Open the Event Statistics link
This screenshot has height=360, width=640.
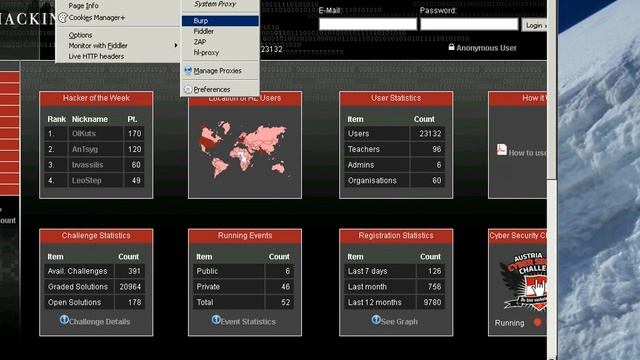tap(248, 322)
